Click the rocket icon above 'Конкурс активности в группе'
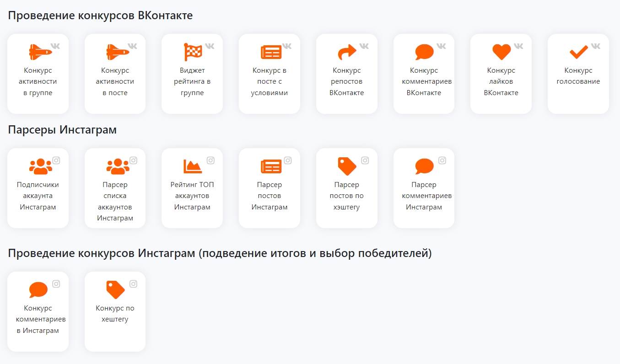Image resolution: width=620 pixels, height=364 pixels. 41,52
